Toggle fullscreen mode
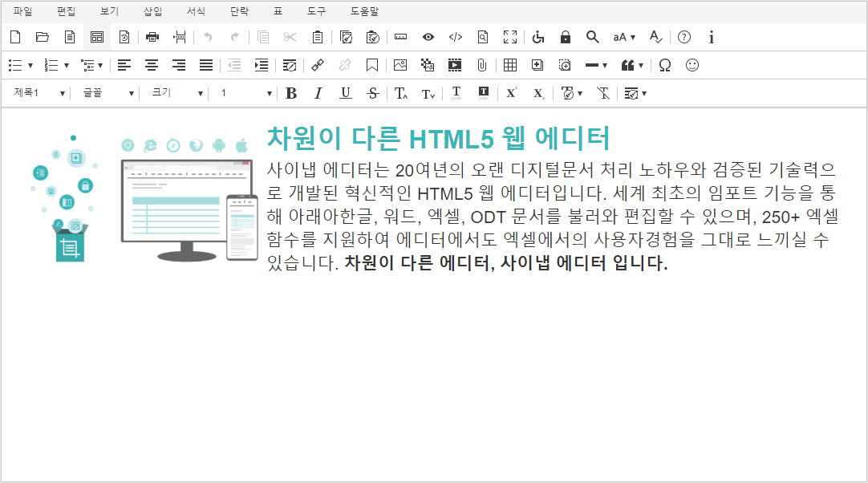This screenshot has height=483, width=868. [510, 37]
